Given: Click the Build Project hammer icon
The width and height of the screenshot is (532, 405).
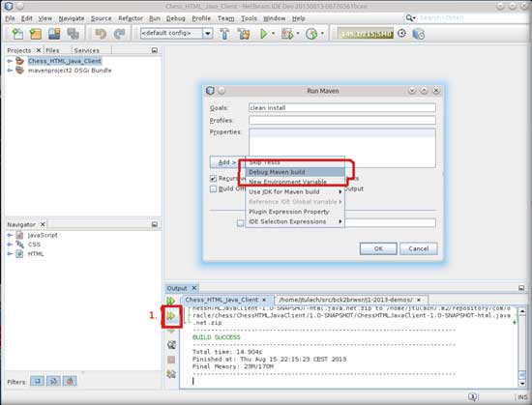Looking at the screenshot, I should [x=224, y=34].
